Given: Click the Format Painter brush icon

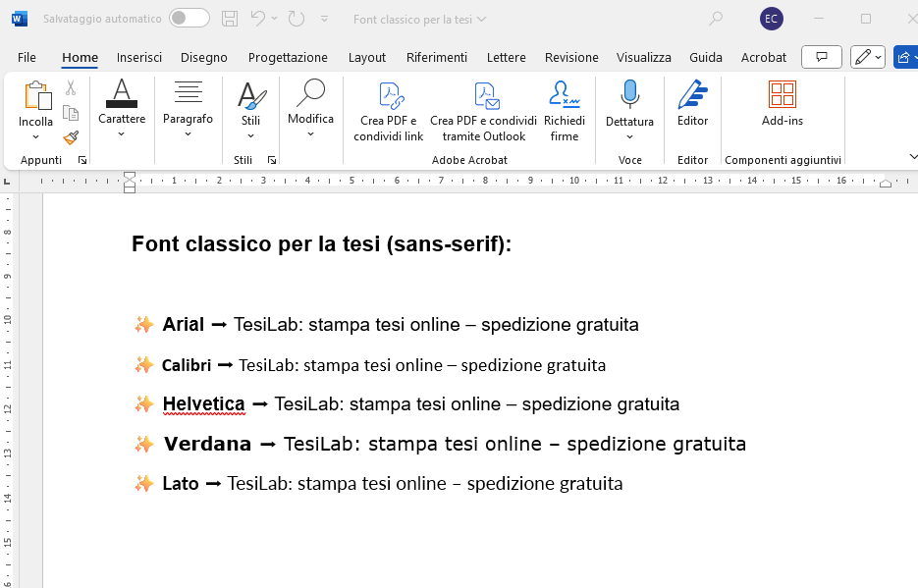Looking at the screenshot, I should (71, 137).
